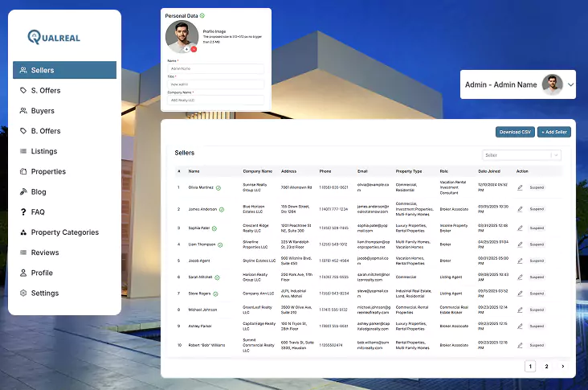Click verified badge next to Olivia Martinez

tap(218, 187)
